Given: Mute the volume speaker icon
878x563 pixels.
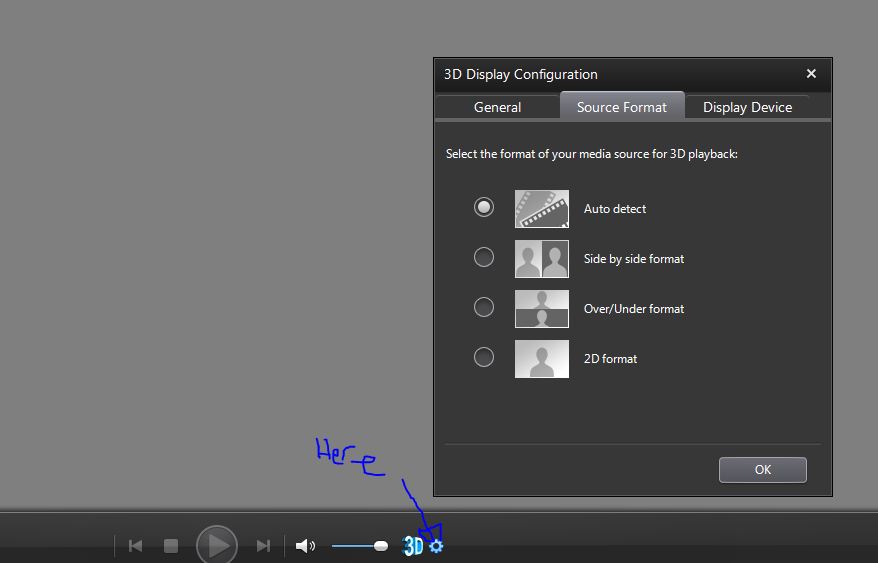Looking at the screenshot, I should (305, 546).
